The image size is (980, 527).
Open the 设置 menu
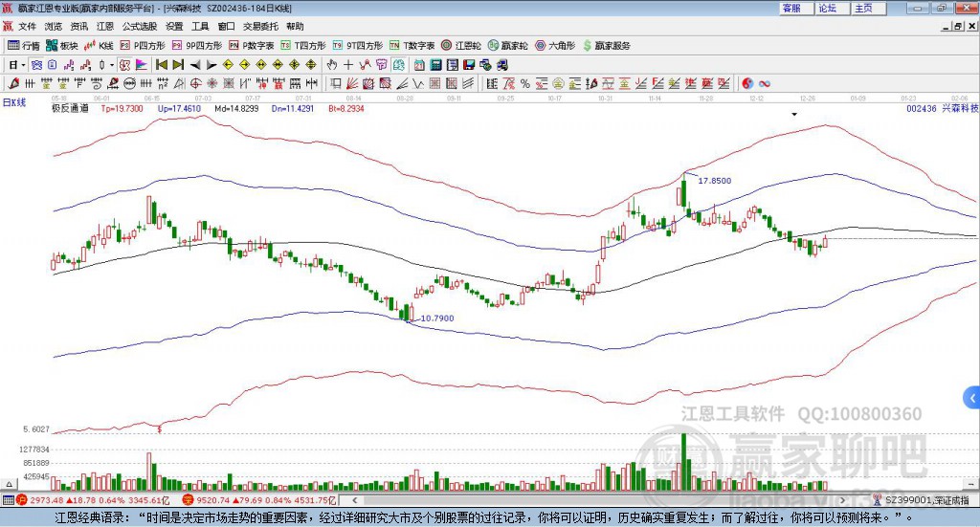coord(174,26)
